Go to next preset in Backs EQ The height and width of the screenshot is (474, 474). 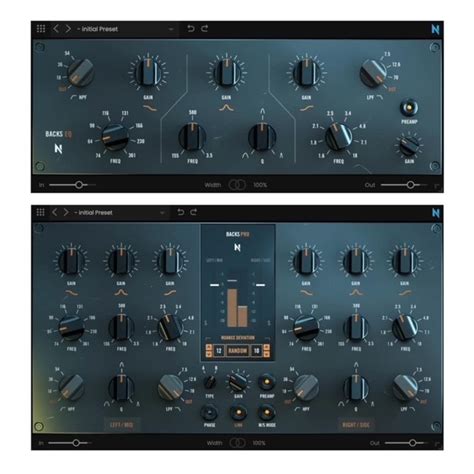pos(68,29)
